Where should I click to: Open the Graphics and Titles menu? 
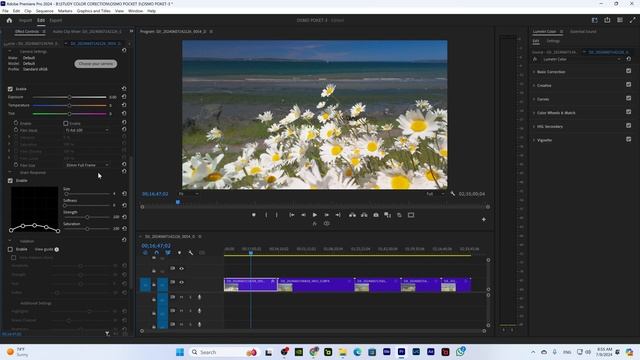point(93,11)
